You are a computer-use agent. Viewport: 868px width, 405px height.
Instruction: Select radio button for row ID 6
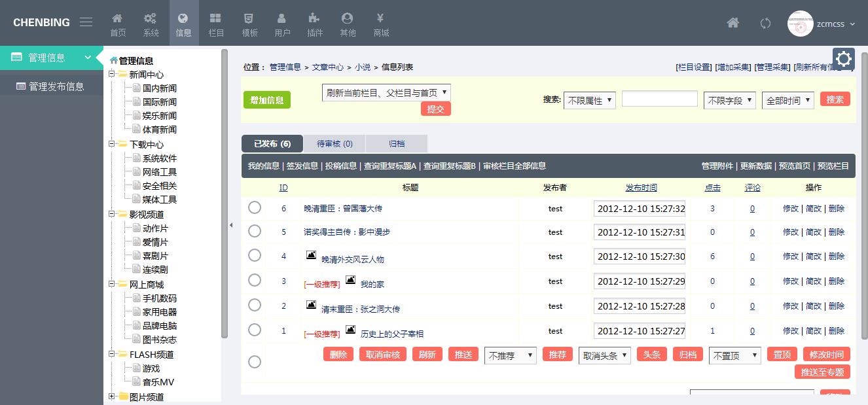point(255,207)
